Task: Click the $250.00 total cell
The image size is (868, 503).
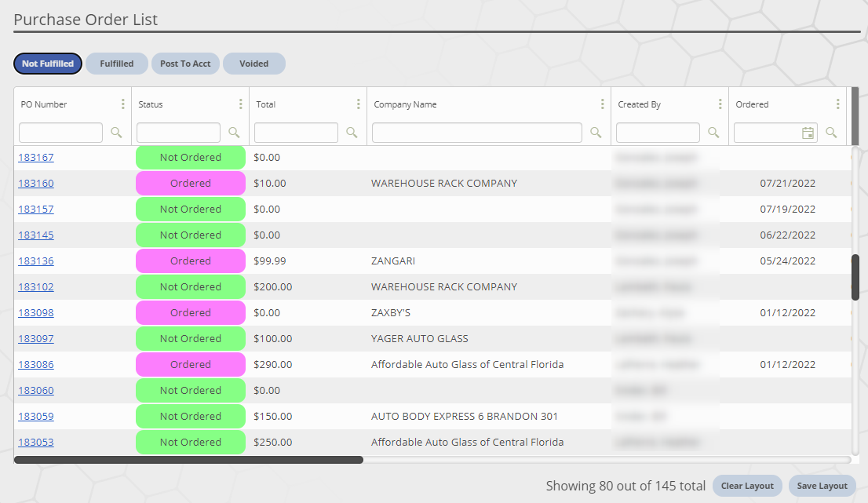Action: pyautogui.click(x=273, y=442)
